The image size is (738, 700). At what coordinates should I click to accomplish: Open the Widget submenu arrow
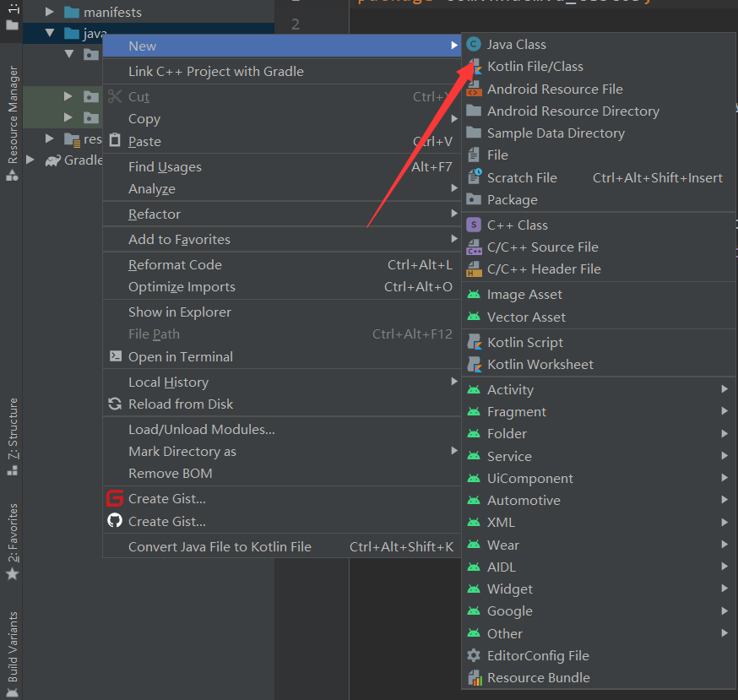tap(724, 588)
